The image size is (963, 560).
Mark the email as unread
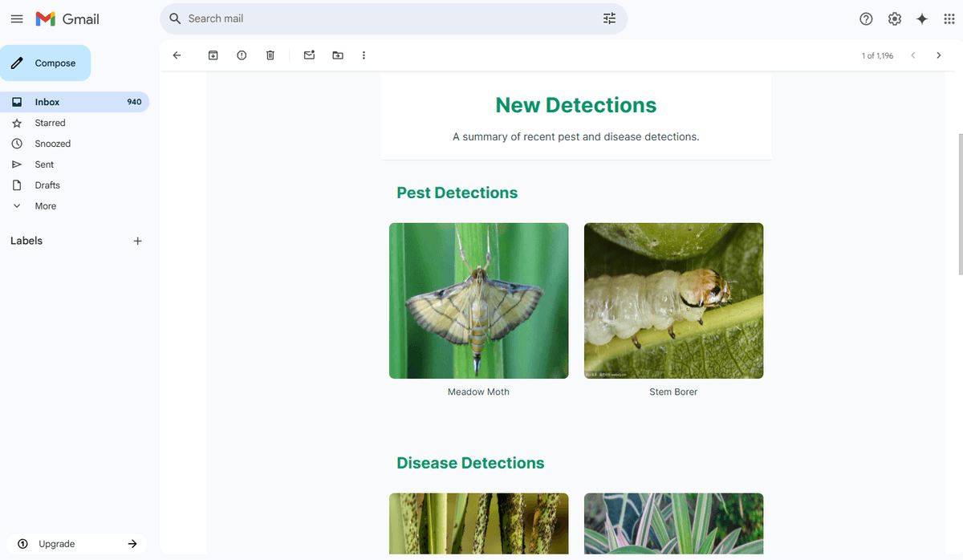click(x=309, y=55)
